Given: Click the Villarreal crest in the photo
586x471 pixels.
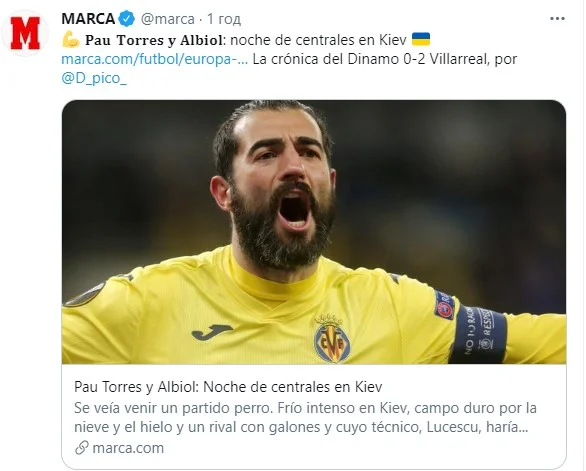Looking at the screenshot, I should click(x=331, y=339).
